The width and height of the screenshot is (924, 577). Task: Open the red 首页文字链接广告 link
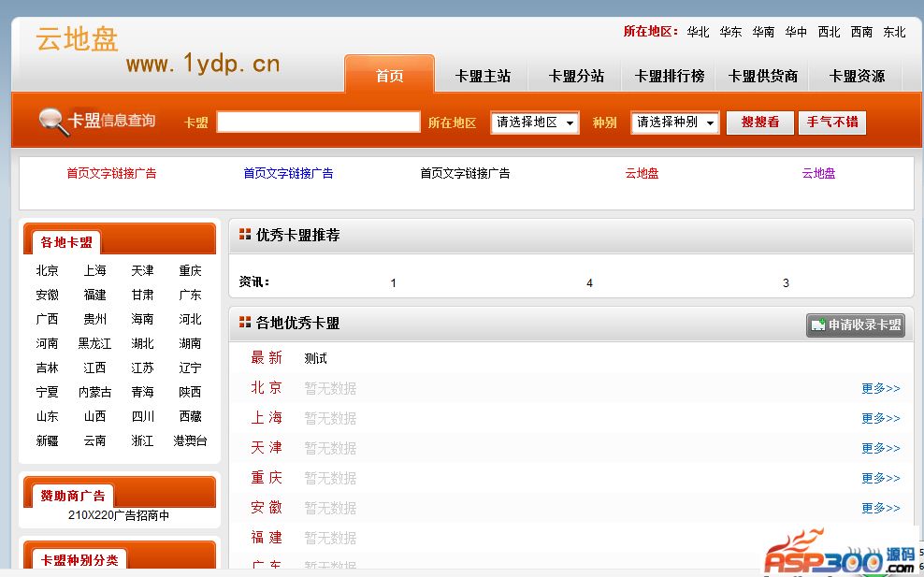[x=111, y=173]
